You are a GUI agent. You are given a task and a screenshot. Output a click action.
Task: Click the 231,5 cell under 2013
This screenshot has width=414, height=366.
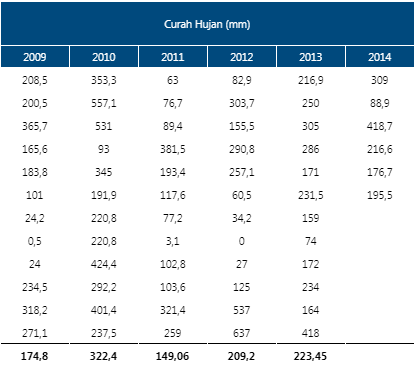[311, 195]
